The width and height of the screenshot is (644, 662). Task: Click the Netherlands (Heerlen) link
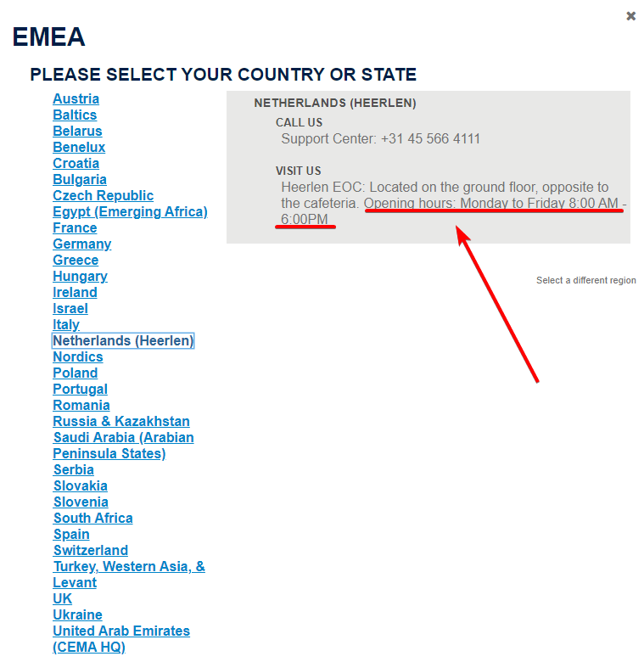click(x=123, y=340)
